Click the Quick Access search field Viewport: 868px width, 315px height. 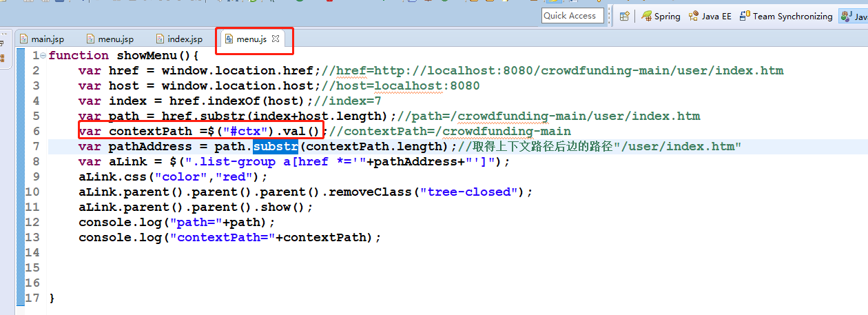point(572,16)
